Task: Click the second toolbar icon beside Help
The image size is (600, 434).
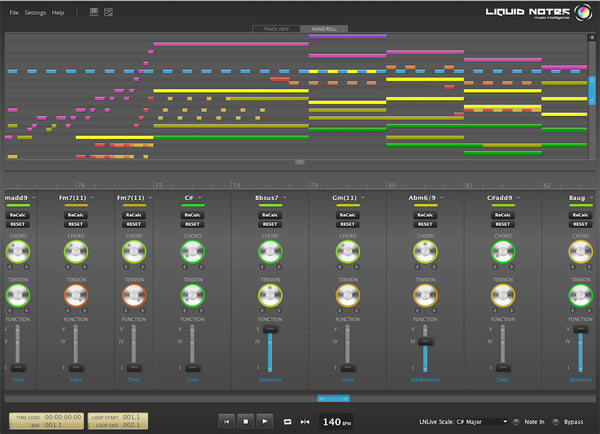Action: [108, 12]
